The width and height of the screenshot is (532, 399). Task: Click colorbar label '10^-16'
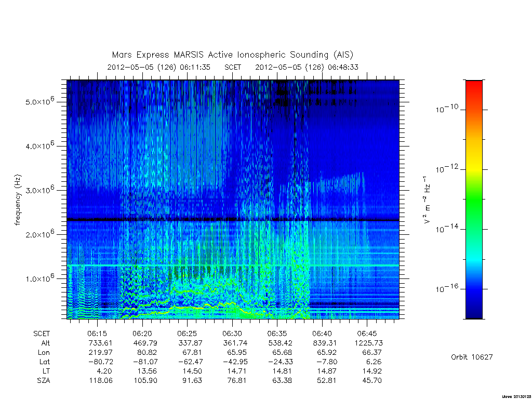click(447, 288)
